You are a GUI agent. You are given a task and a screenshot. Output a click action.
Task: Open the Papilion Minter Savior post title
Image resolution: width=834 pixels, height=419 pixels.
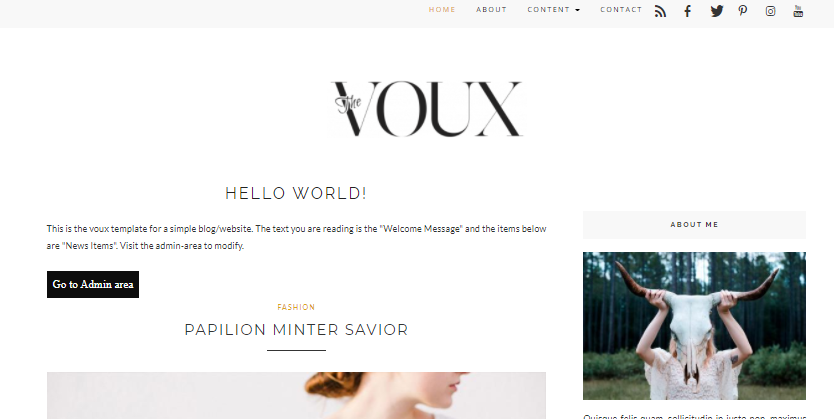point(296,330)
